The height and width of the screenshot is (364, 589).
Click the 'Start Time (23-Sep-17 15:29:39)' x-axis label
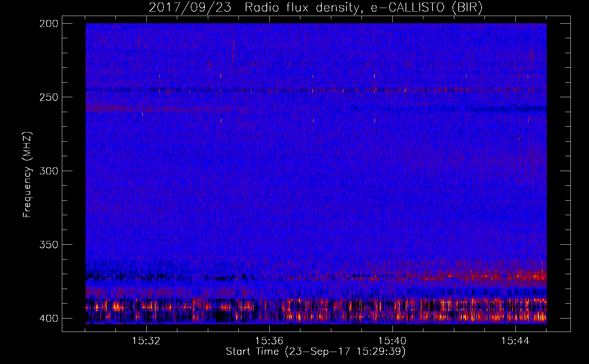(316, 352)
